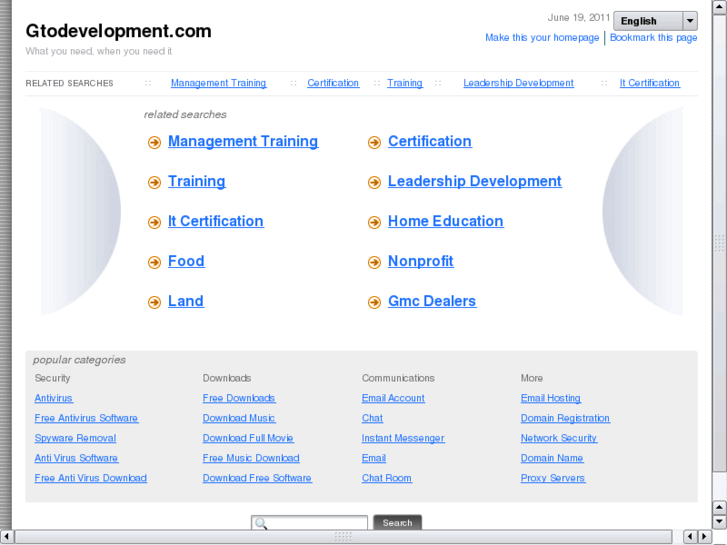Open the large It Certification link

(x=216, y=221)
